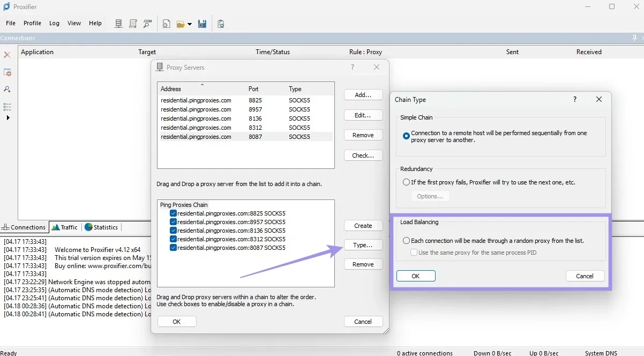
Task: Uncheck chain proxy residential.pingproxies.com:8957
Action: click(173, 221)
